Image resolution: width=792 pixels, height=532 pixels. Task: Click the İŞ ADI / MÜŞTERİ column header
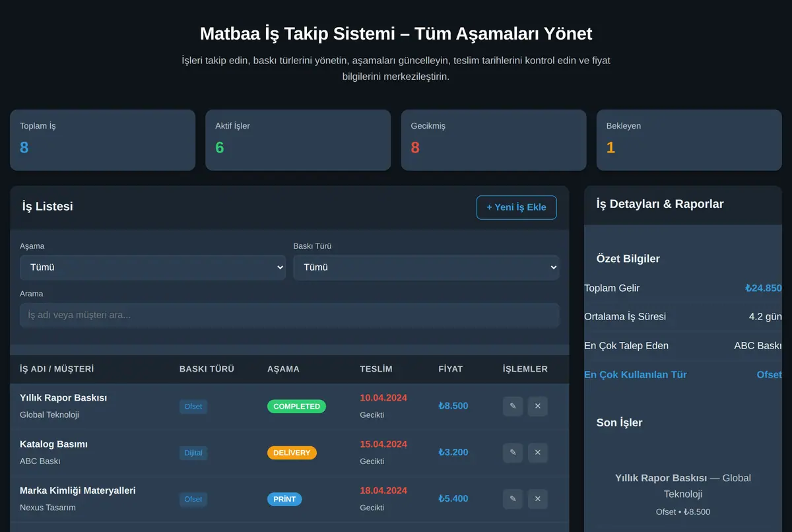coord(57,369)
